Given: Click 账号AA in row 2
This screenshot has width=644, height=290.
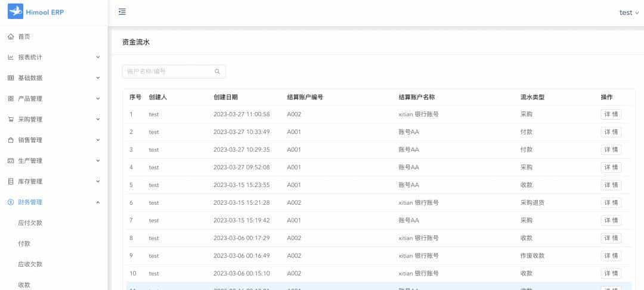Looking at the screenshot, I should coord(409,132).
